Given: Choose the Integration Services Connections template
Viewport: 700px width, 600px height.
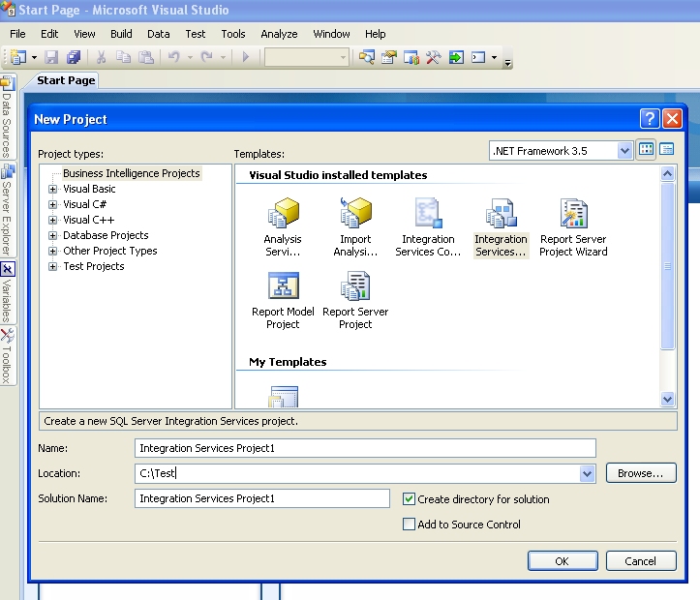Looking at the screenshot, I should click(x=428, y=213).
